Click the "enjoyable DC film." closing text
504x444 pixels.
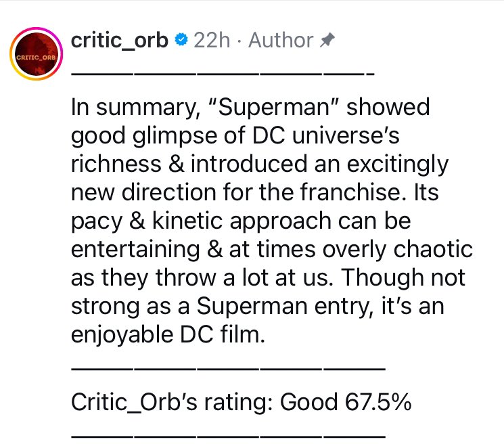(168, 335)
